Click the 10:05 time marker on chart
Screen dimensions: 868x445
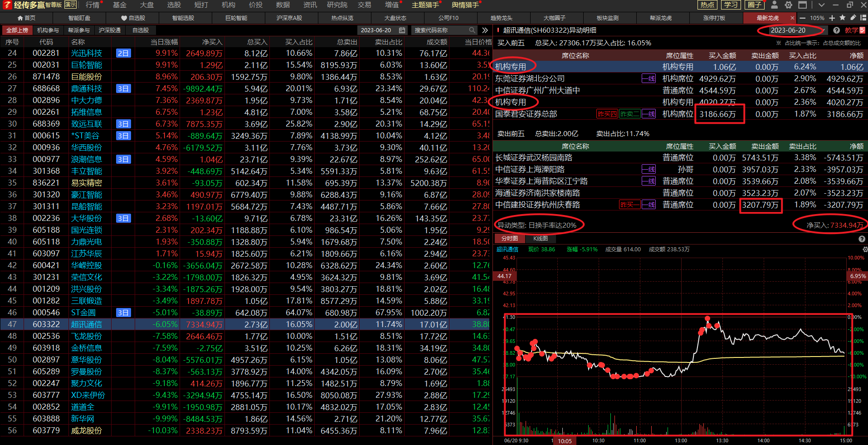[564, 441]
